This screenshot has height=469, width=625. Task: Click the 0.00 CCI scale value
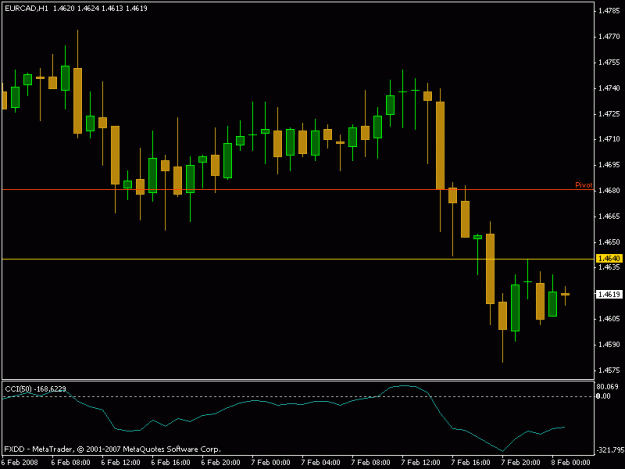click(603, 396)
